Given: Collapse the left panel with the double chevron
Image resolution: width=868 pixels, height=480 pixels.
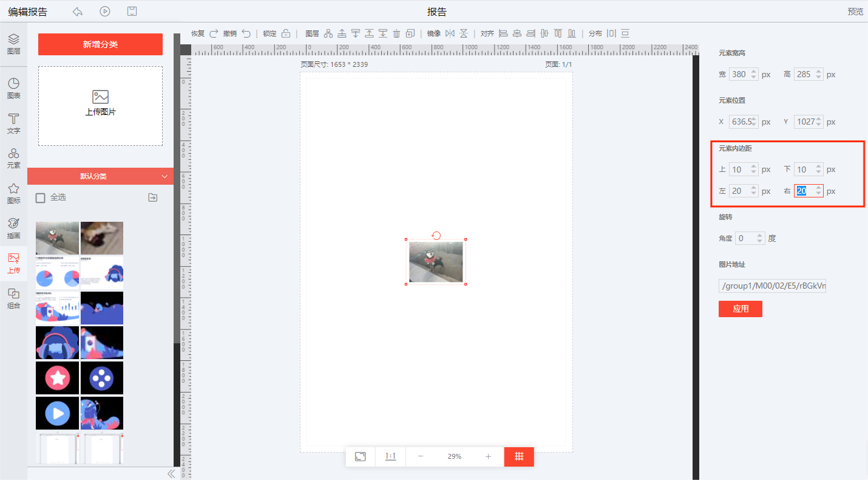Looking at the screenshot, I should coord(171,473).
